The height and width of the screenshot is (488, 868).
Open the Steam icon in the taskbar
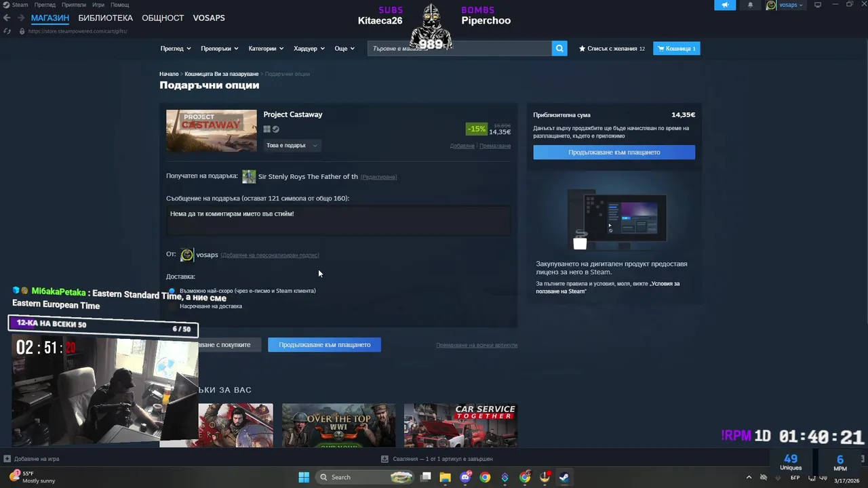(x=564, y=477)
